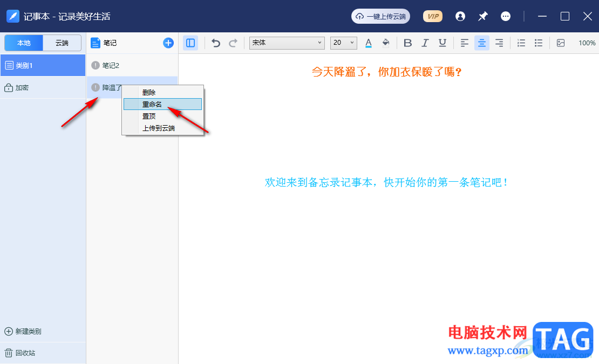
Task: Undo the last edit
Action: pos(216,43)
